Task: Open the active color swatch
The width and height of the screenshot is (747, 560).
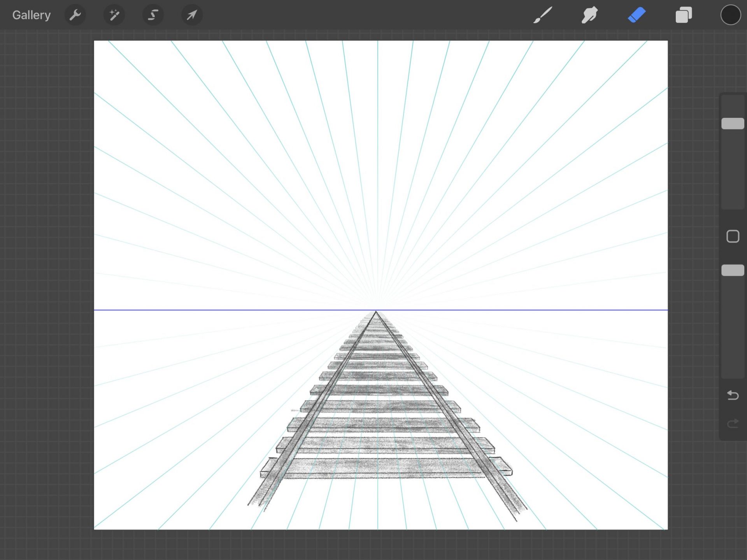Action: [x=730, y=15]
